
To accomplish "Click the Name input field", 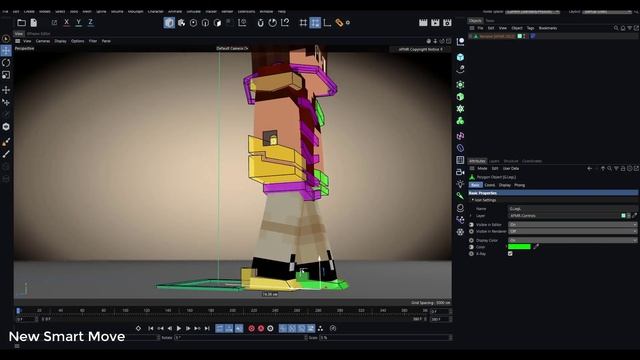I will (x=572, y=209).
